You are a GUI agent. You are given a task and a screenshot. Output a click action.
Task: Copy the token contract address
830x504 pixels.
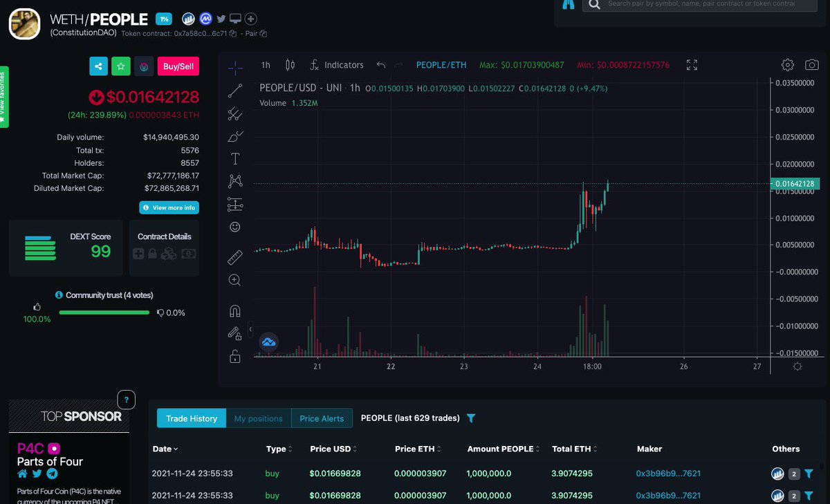point(233,33)
